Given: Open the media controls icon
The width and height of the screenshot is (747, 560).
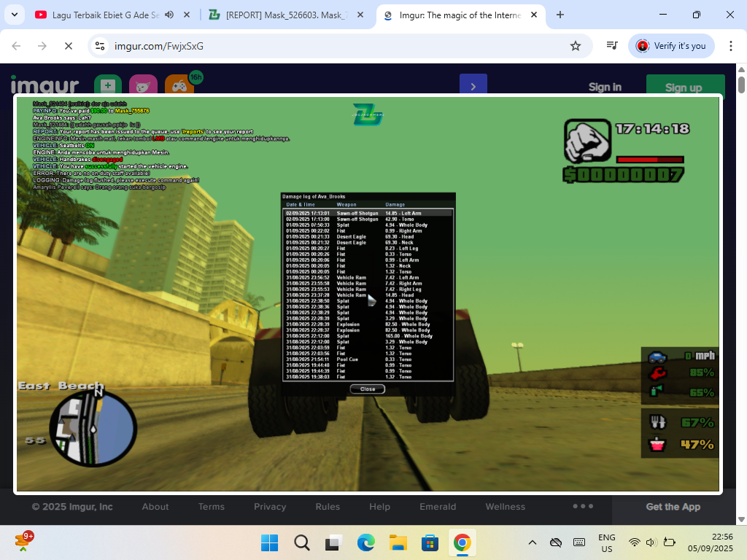Looking at the screenshot, I should [x=612, y=46].
